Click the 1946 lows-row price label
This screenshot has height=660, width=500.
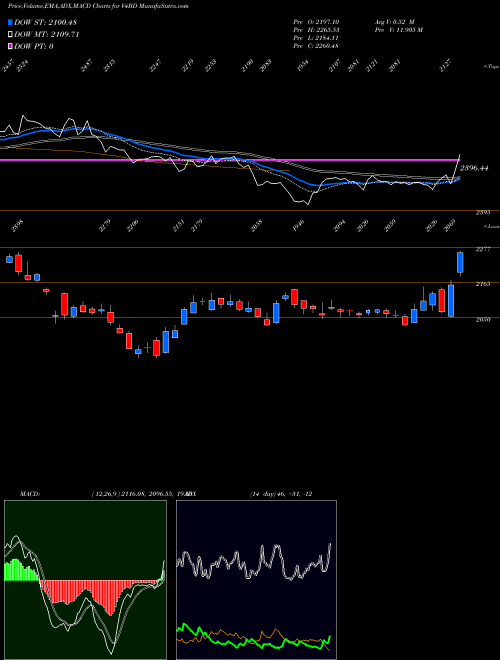click(x=298, y=226)
